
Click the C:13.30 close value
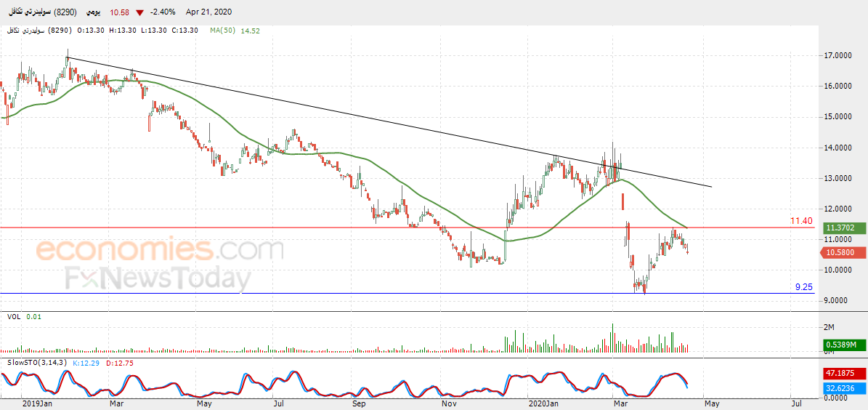tap(183, 31)
